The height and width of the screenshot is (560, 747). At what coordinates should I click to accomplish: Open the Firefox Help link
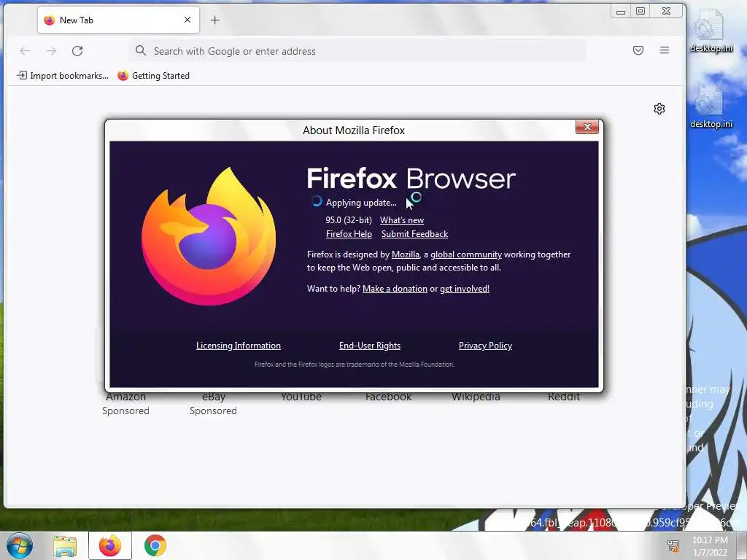349,234
